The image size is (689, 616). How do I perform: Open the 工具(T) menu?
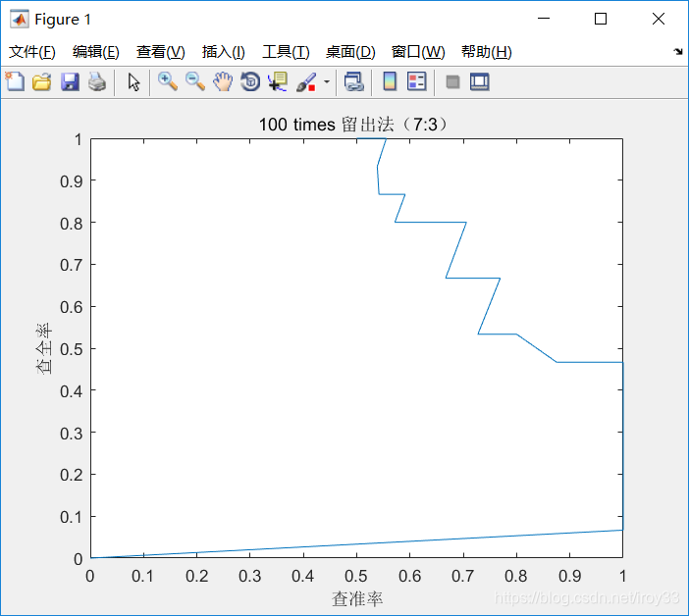(x=286, y=52)
